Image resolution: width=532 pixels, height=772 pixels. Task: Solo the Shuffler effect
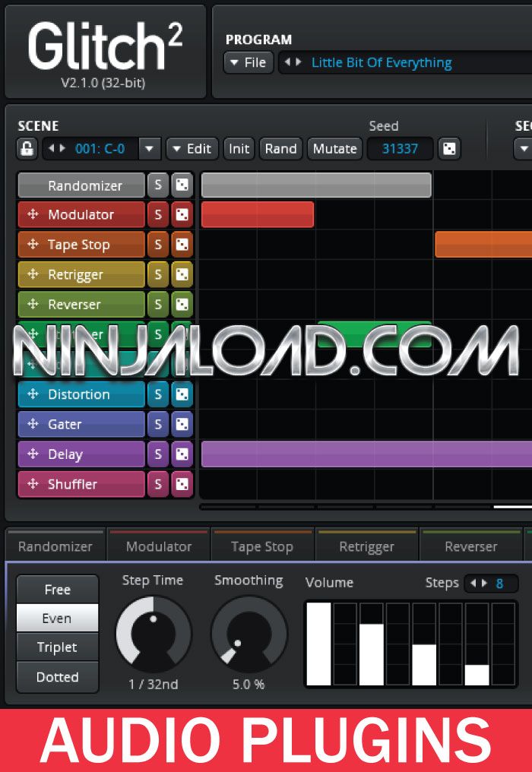click(x=158, y=484)
